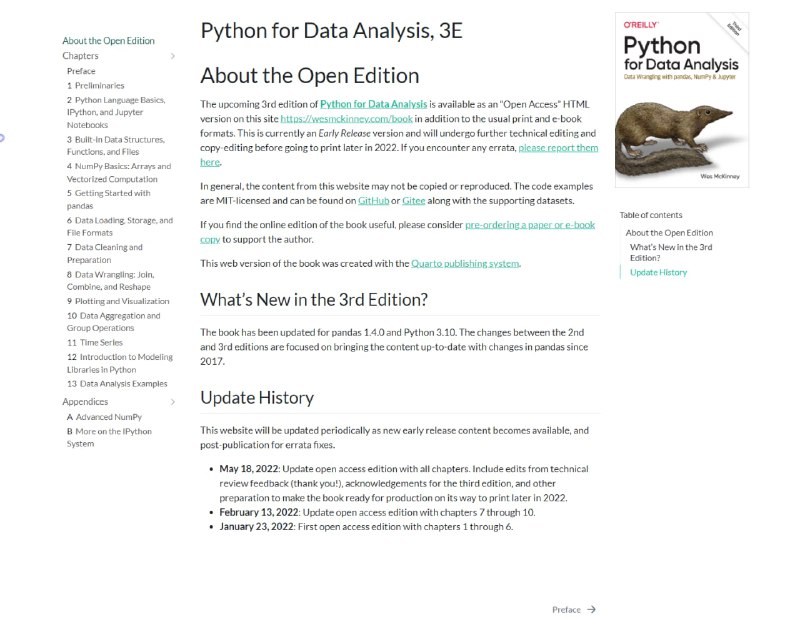Open the GitHub code examples link
Image resolution: width=800 pixels, height=619 pixels.
(373, 201)
